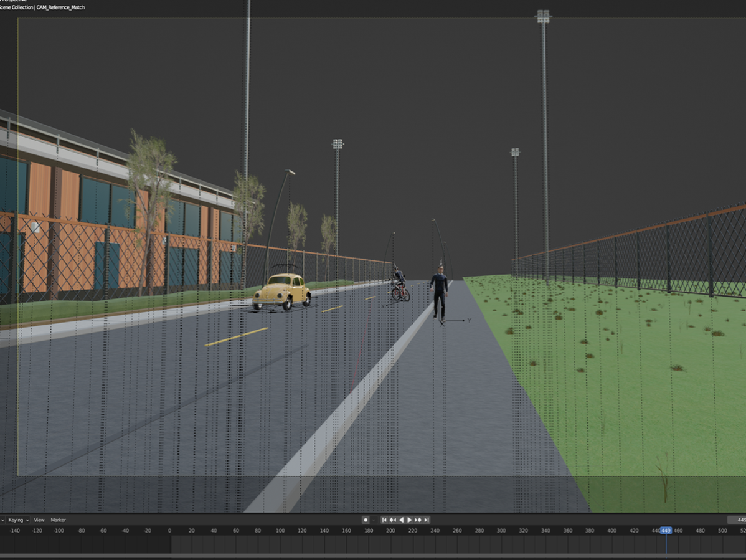Jump to the timeline end frame

[427, 520]
